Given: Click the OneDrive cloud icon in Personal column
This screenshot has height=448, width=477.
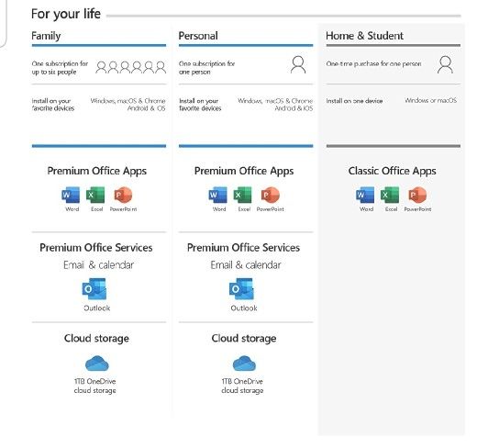Looking at the screenshot, I should click(x=244, y=364).
